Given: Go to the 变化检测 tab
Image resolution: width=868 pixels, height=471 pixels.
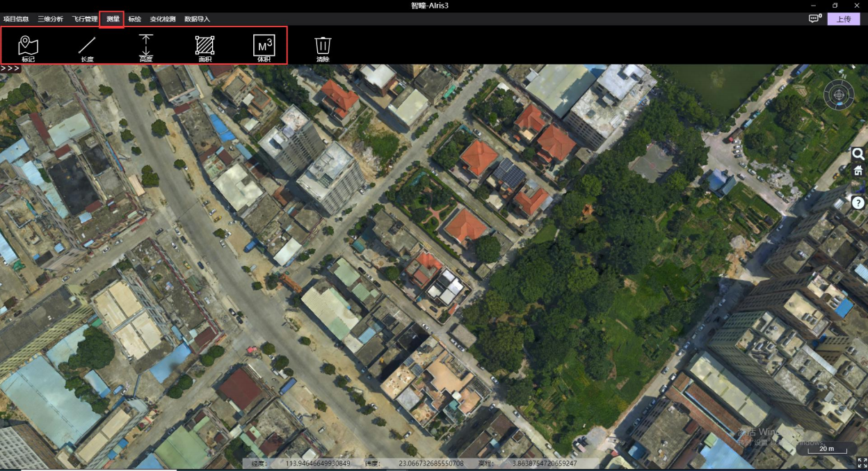Looking at the screenshot, I should 163,19.
